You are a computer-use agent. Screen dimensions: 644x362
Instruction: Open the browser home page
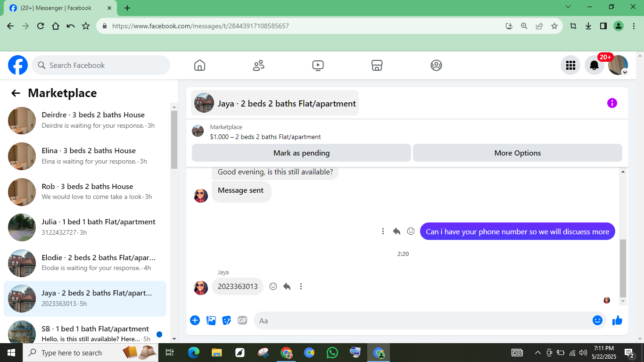[56, 26]
